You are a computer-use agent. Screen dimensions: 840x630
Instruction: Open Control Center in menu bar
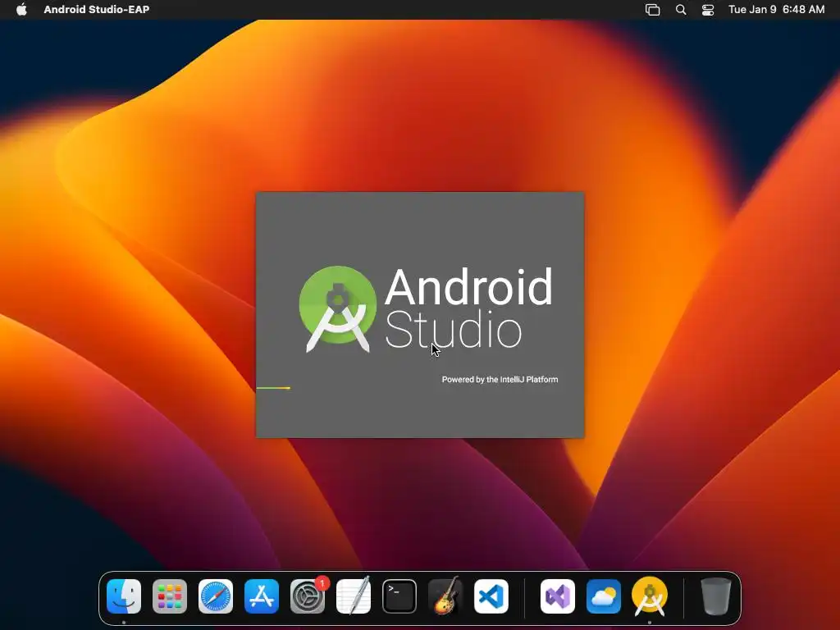coord(708,10)
